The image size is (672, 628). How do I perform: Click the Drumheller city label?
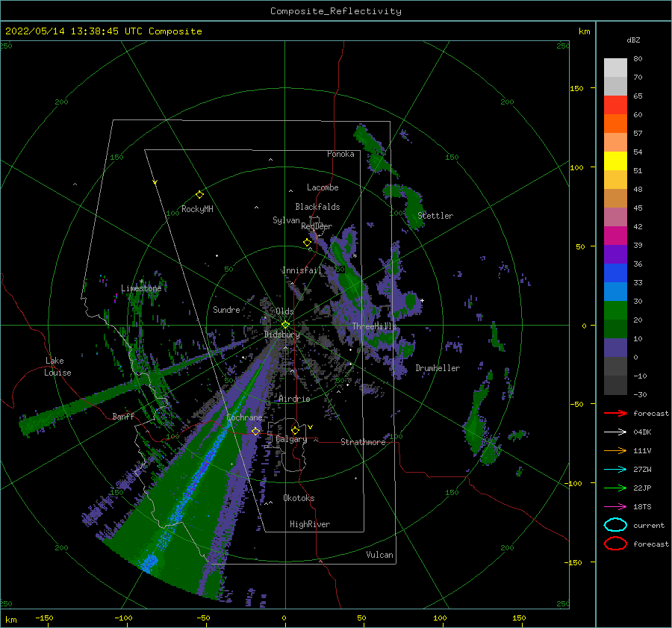coord(438,368)
